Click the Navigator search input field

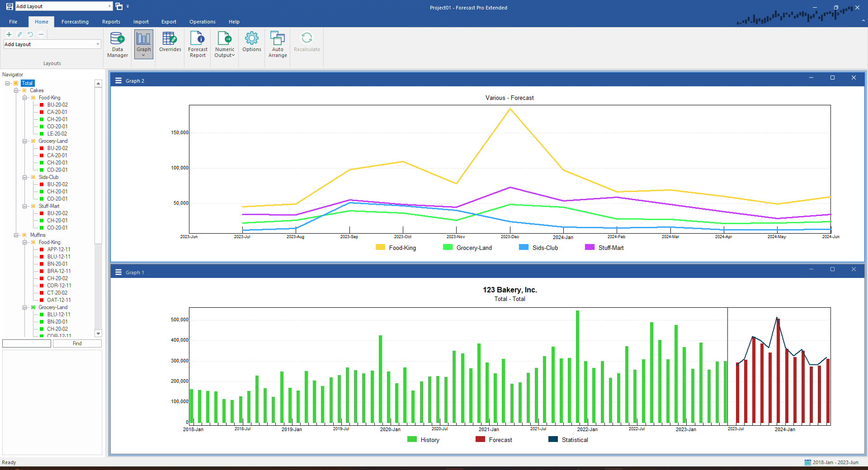pyautogui.click(x=27, y=343)
